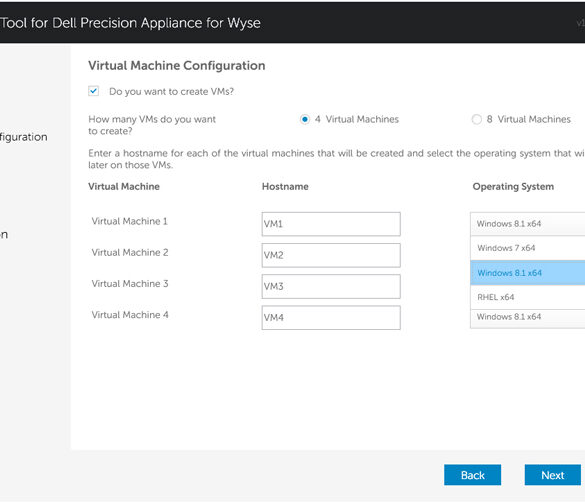This screenshot has height=503, width=585.
Task: Click the Virtual Machine 1 label
Action: coord(129,221)
